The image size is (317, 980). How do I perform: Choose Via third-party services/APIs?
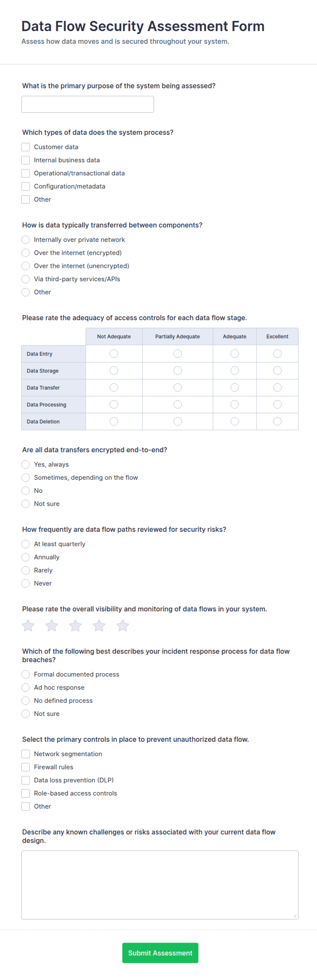[x=26, y=279]
